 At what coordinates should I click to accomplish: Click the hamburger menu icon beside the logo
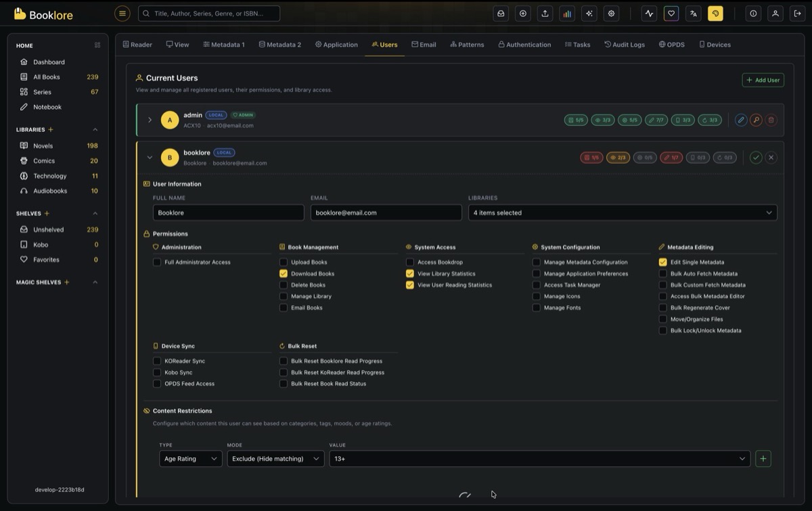pyautogui.click(x=122, y=14)
